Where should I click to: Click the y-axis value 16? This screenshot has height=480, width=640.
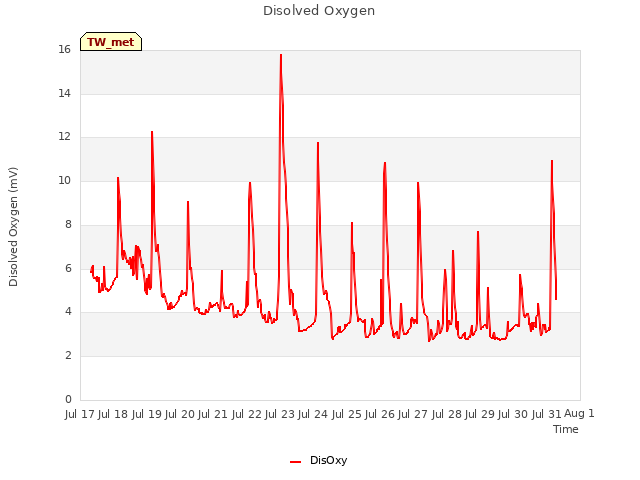click(x=64, y=50)
